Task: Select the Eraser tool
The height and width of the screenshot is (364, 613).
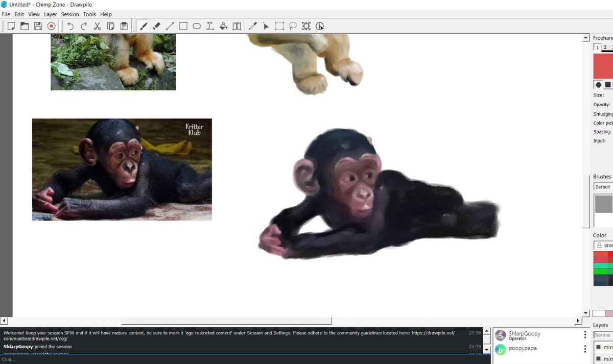Action: (157, 26)
